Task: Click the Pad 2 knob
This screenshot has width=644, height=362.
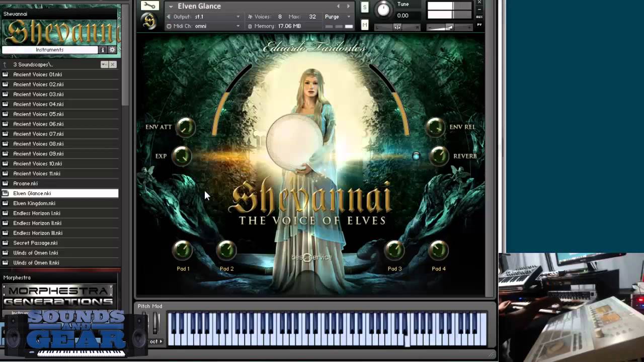Action: click(x=226, y=250)
